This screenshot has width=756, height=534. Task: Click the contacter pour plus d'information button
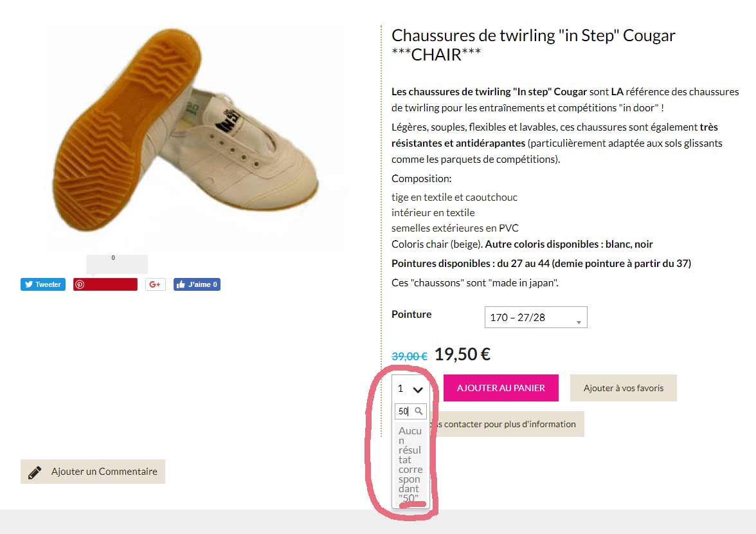tap(508, 424)
